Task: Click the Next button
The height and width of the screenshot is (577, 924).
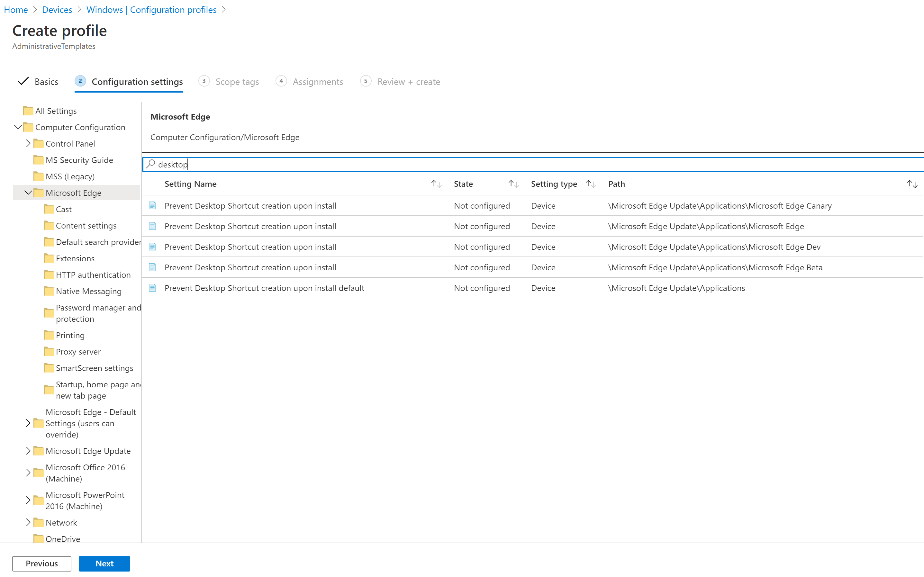Action: pyautogui.click(x=104, y=563)
